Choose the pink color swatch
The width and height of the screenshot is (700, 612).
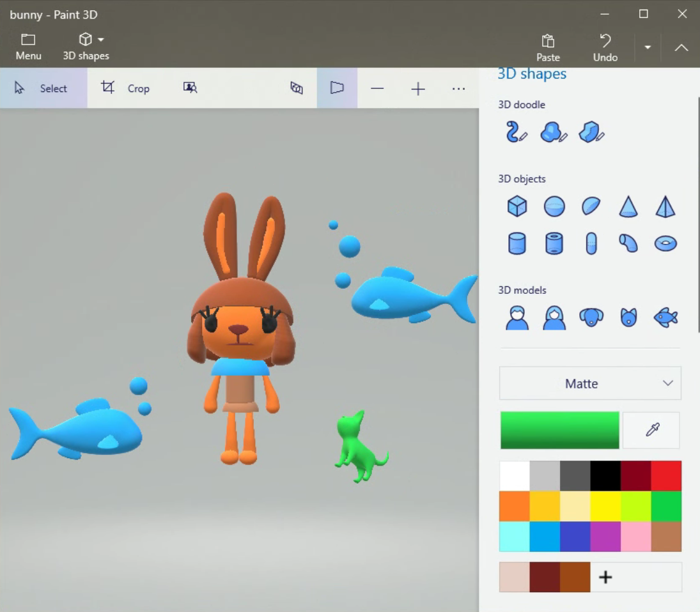[635, 537]
